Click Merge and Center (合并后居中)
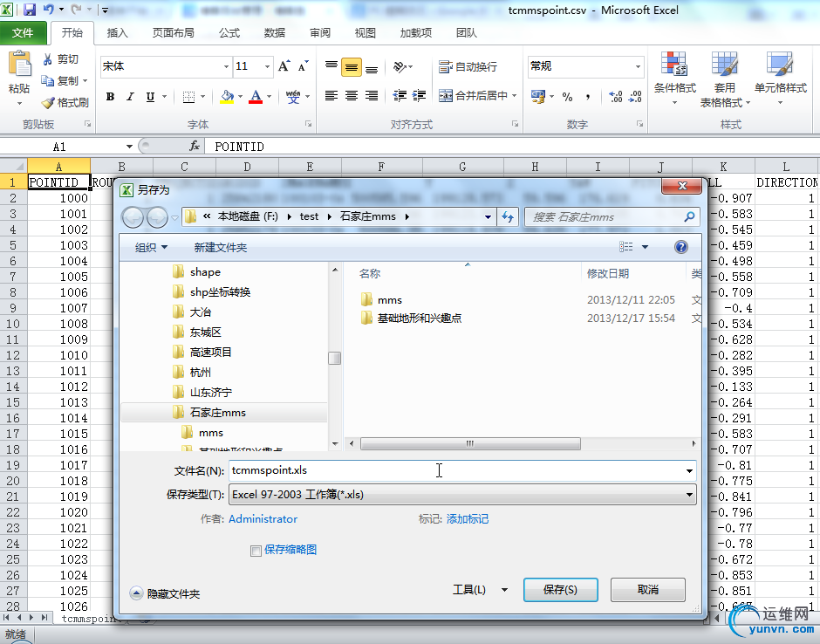820x644 pixels. click(x=472, y=96)
